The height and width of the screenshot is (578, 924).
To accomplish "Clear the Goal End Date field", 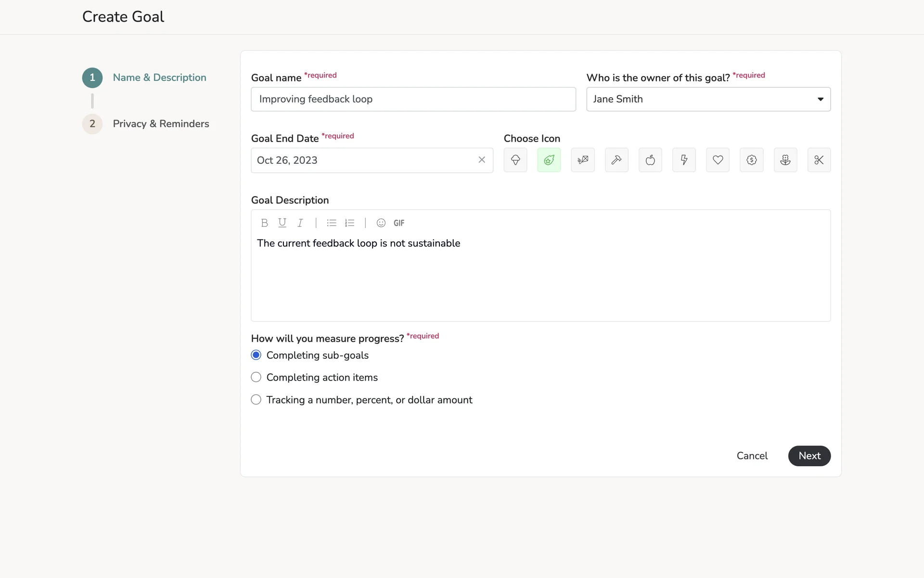I will [x=481, y=160].
